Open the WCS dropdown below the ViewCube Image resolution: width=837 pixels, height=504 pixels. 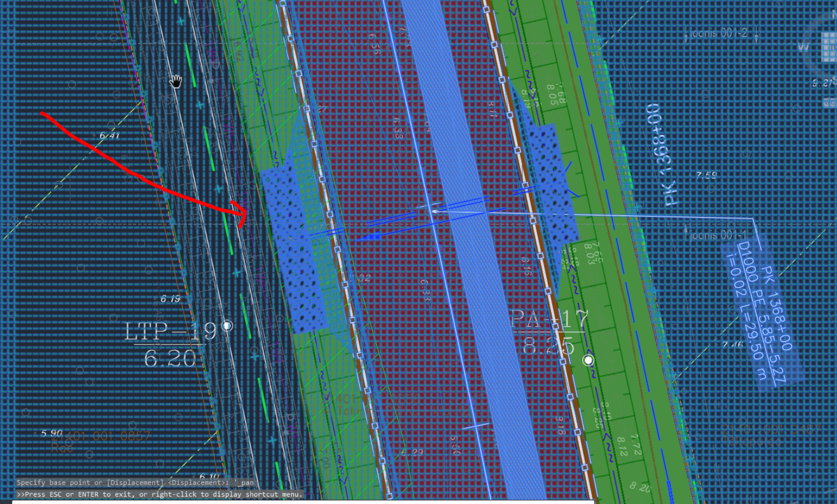pyautogui.click(x=830, y=102)
